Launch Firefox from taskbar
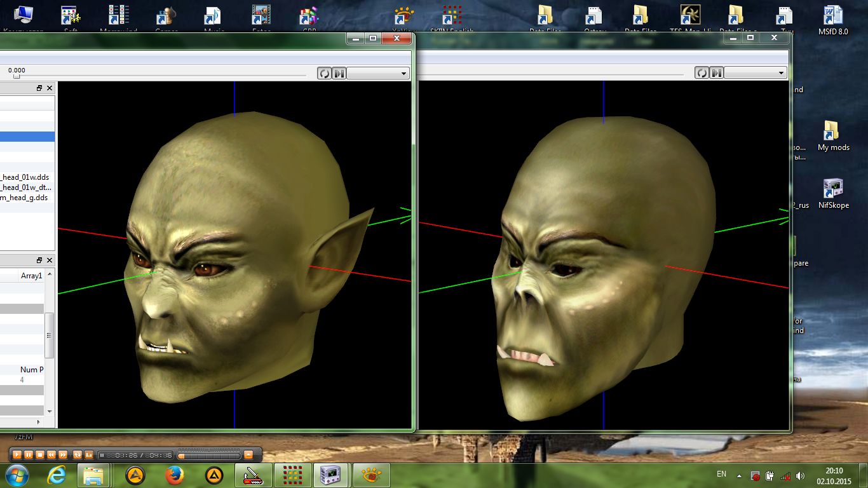This screenshot has width=868, height=488. pyautogui.click(x=174, y=475)
